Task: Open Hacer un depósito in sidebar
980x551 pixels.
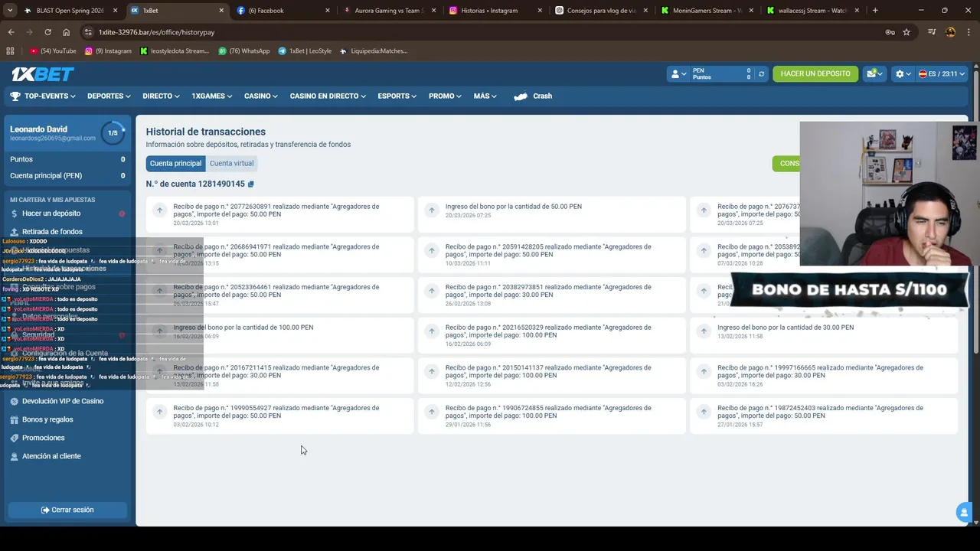Action: click(x=51, y=214)
